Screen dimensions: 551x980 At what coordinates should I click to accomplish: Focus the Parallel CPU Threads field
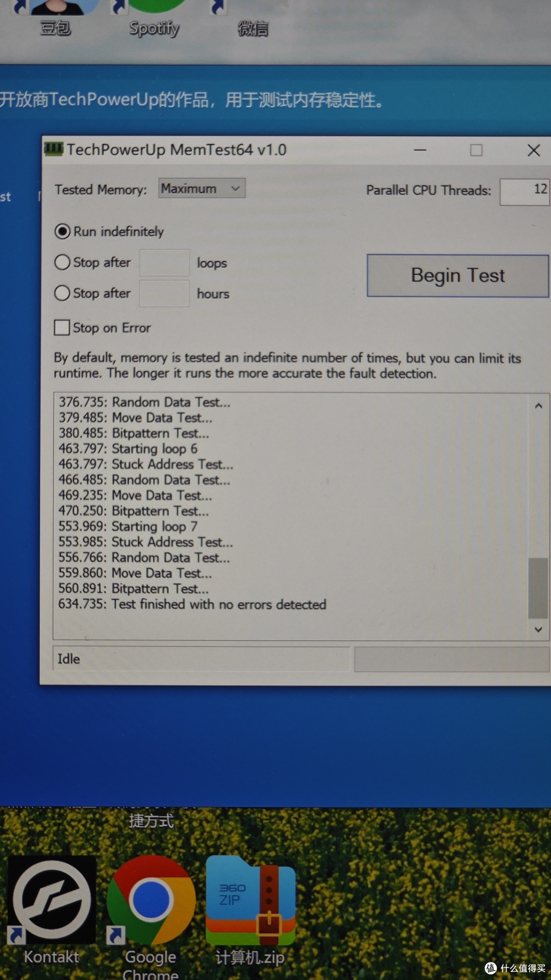[524, 191]
